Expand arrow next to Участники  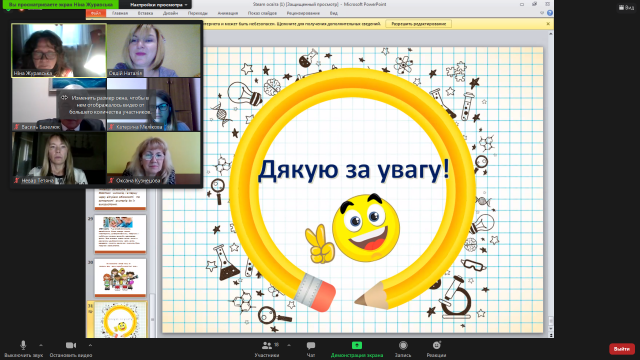coord(289,345)
